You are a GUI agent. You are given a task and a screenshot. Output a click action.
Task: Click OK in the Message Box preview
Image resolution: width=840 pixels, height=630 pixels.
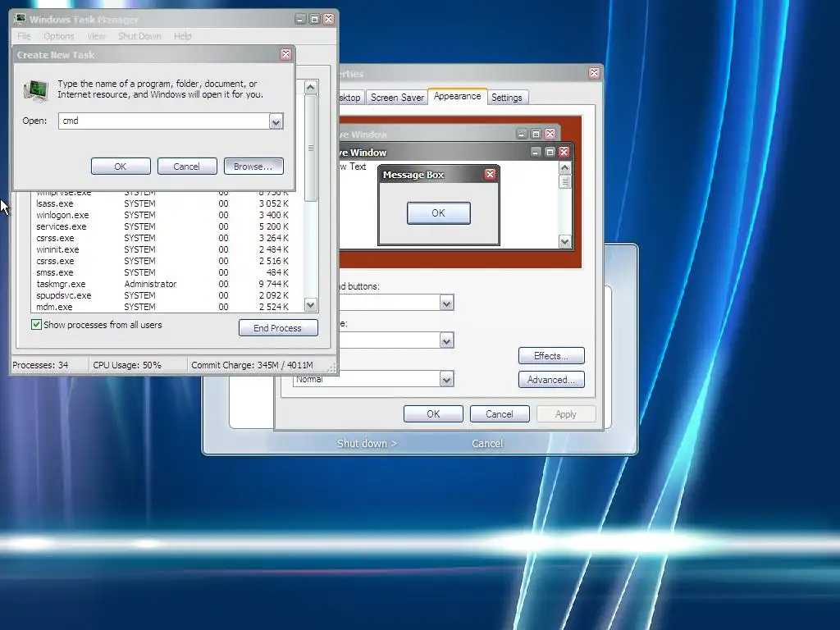click(439, 212)
